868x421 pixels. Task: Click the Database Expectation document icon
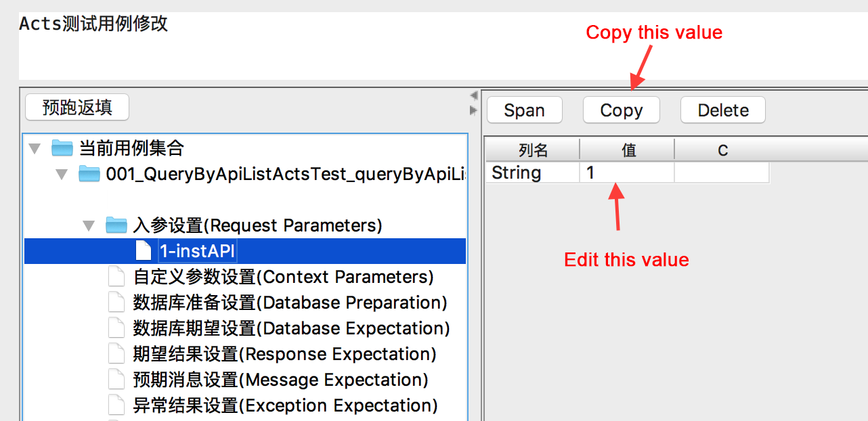(117, 328)
